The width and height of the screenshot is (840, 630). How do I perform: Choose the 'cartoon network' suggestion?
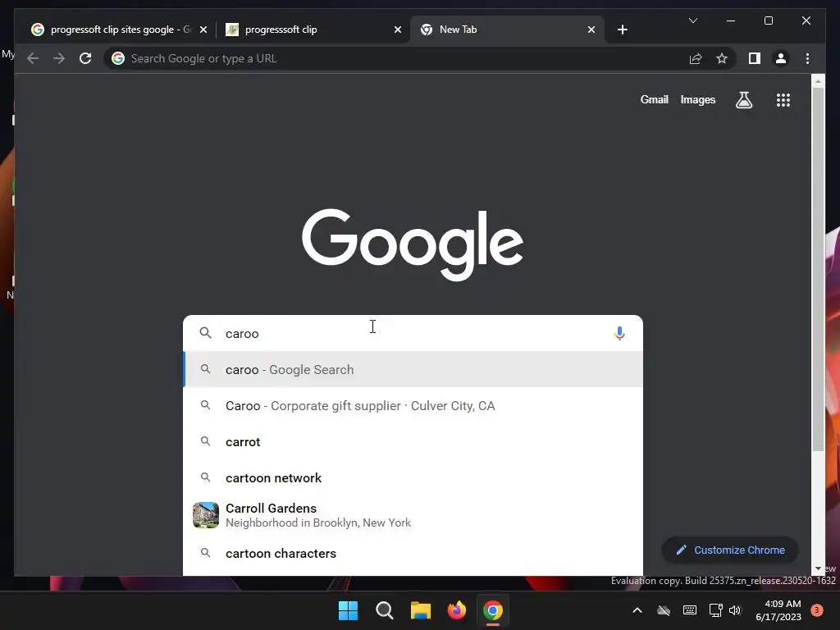point(413,478)
